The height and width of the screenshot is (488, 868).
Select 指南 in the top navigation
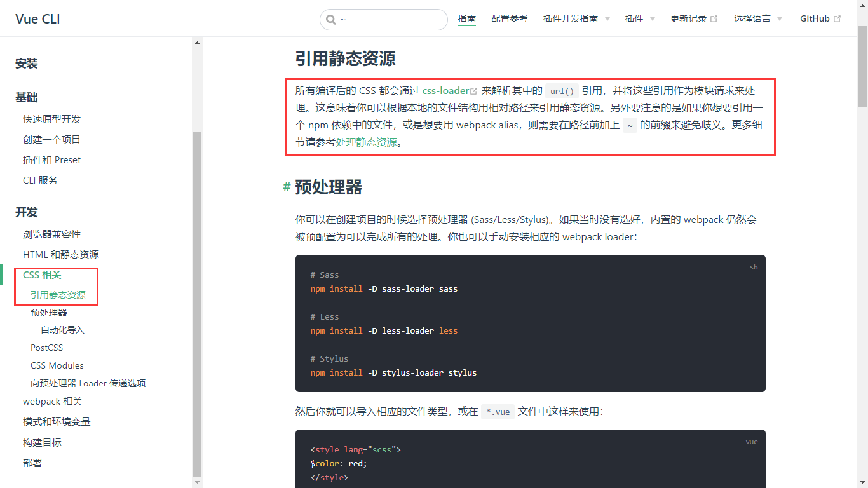point(466,18)
